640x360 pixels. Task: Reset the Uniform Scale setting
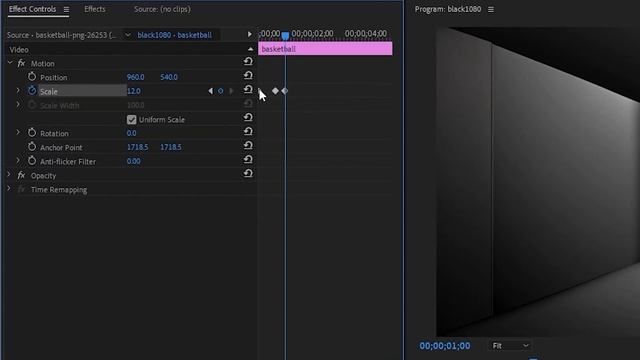coord(248,118)
